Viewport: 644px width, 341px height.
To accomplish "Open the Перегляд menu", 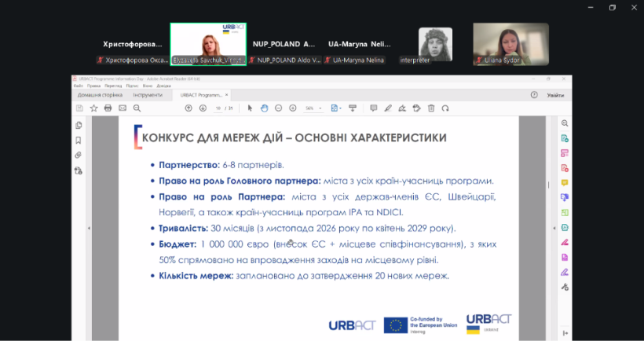I will click(x=113, y=86).
